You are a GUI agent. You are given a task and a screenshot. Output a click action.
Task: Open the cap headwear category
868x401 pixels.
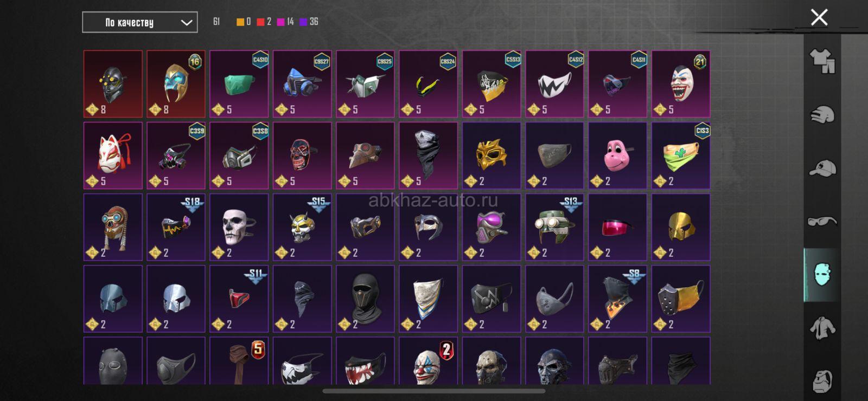tap(822, 168)
